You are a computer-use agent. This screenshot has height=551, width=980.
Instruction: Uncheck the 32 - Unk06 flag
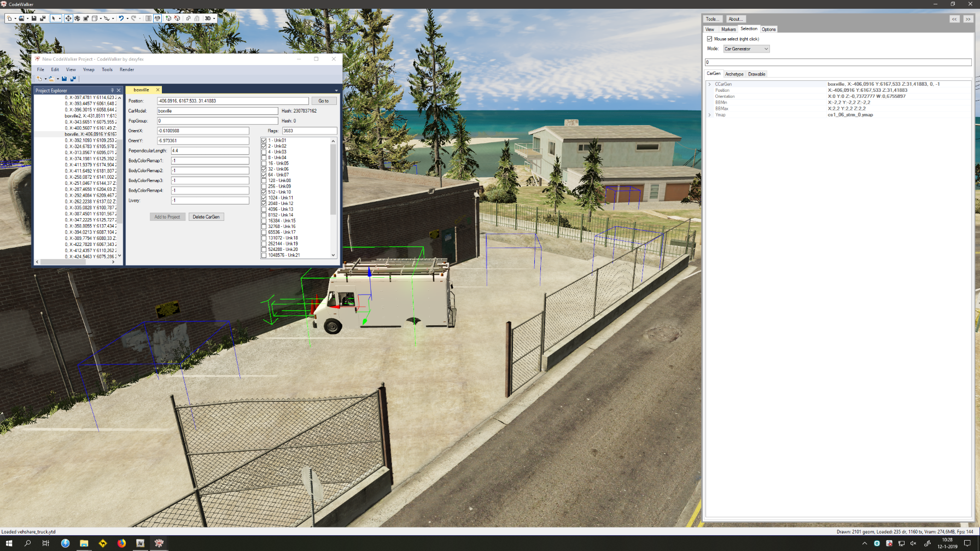click(x=264, y=169)
